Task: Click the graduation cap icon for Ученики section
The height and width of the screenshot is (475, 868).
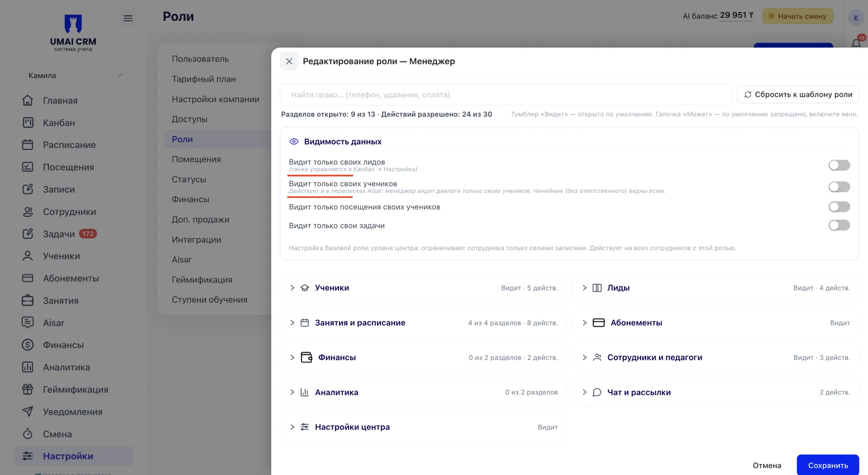Action: [305, 288]
